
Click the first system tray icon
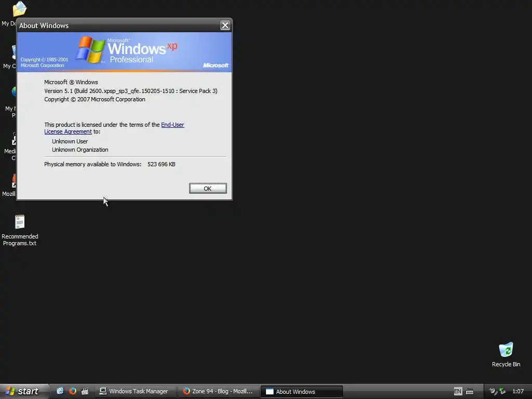coord(493,391)
